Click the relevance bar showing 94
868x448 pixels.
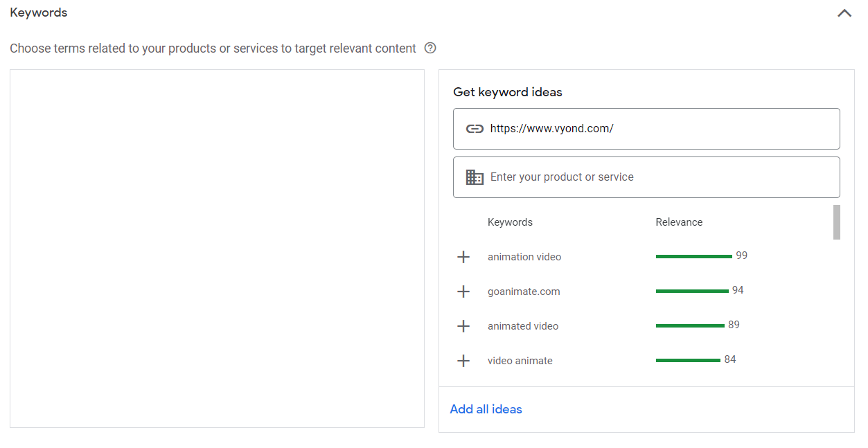692,291
